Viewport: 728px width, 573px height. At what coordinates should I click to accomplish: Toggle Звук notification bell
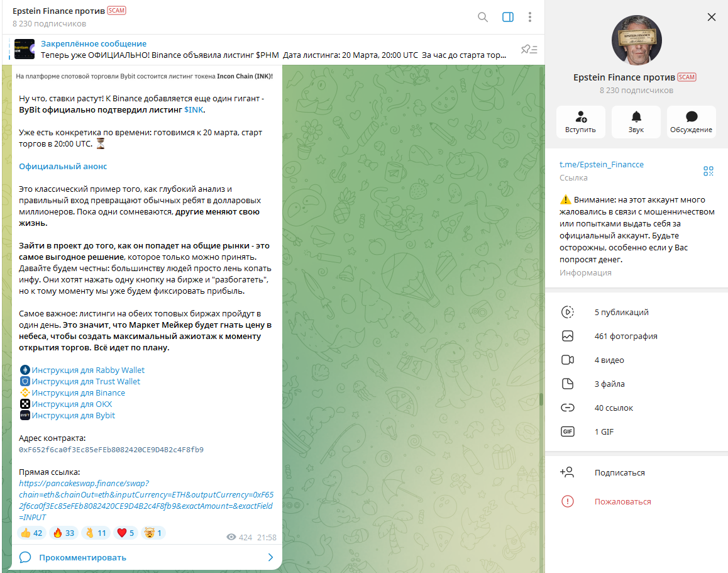[636, 122]
